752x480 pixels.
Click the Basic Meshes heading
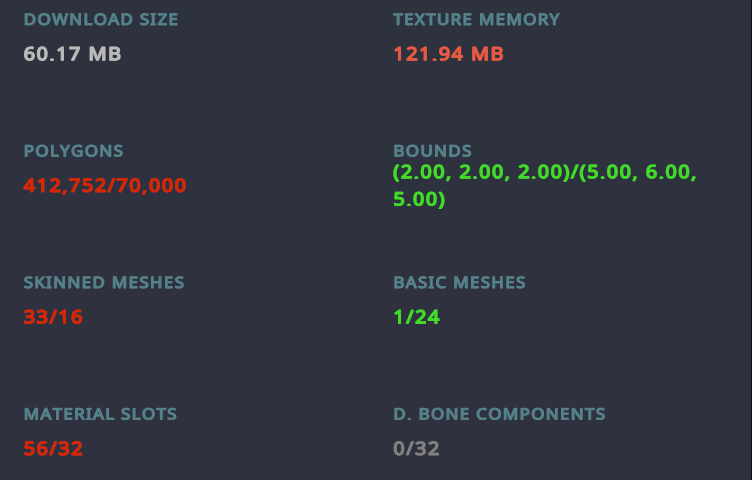[x=459, y=282]
